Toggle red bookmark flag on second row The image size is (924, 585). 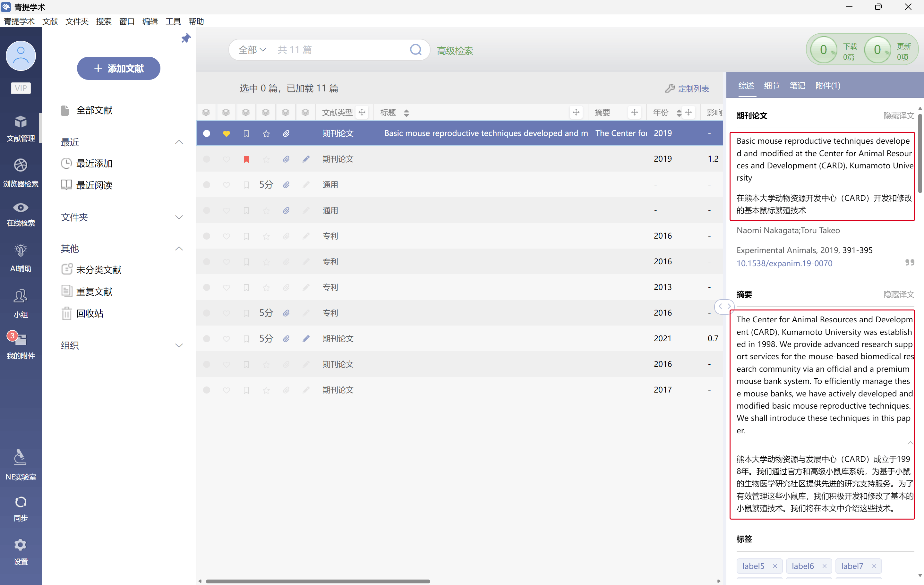pyautogui.click(x=246, y=159)
